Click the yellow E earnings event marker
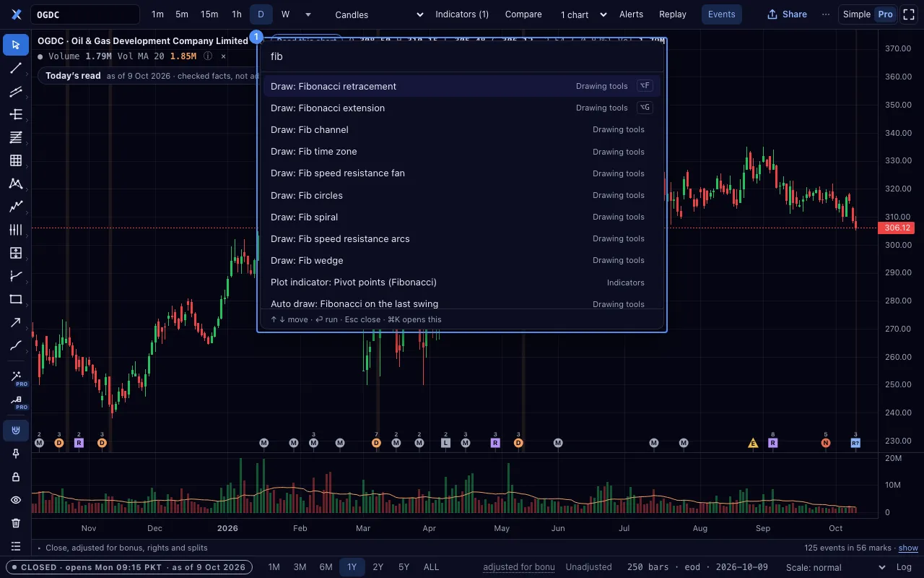This screenshot has height=578, width=924. (x=753, y=443)
